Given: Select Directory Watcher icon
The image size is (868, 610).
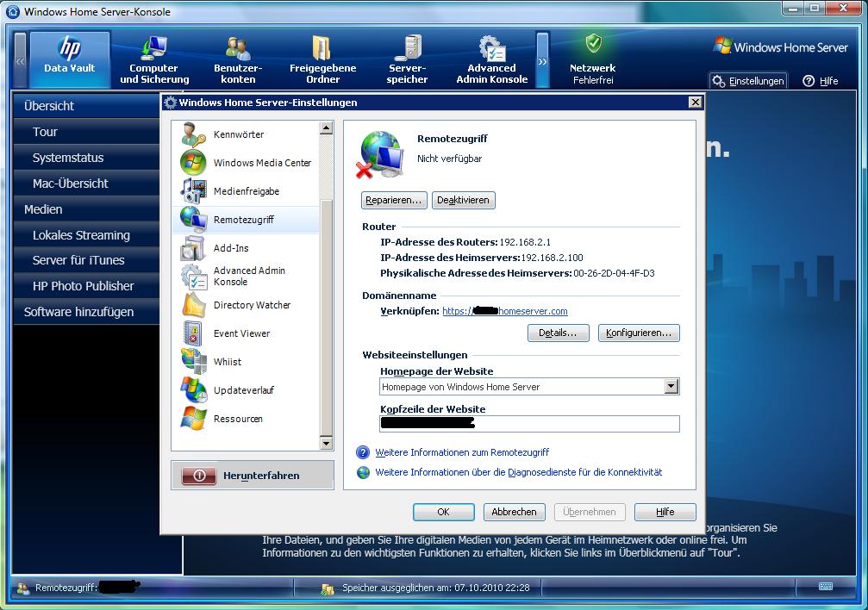Looking at the screenshot, I should 193,305.
